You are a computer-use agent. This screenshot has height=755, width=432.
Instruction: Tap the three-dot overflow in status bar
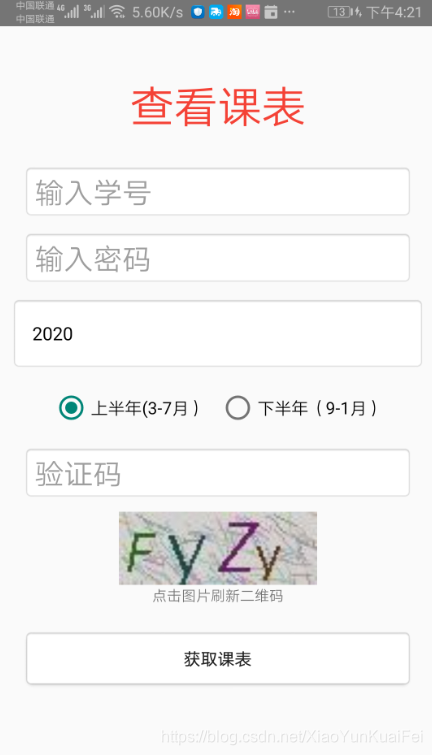click(x=289, y=12)
